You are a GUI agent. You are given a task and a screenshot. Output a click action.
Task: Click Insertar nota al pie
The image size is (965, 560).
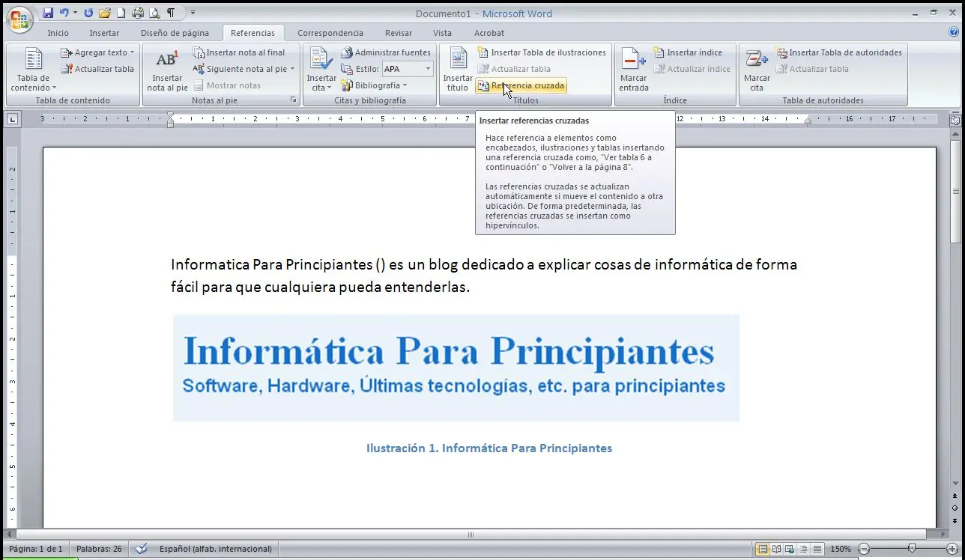coord(167,70)
